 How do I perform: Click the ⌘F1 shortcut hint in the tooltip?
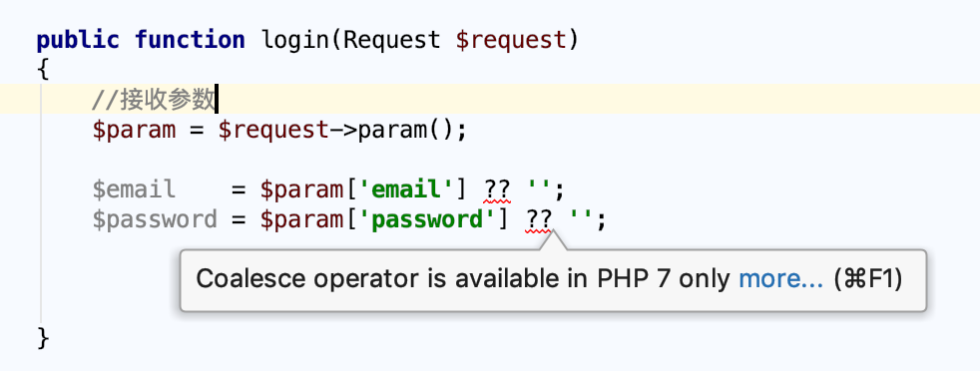pyautogui.click(x=868, y=278)
